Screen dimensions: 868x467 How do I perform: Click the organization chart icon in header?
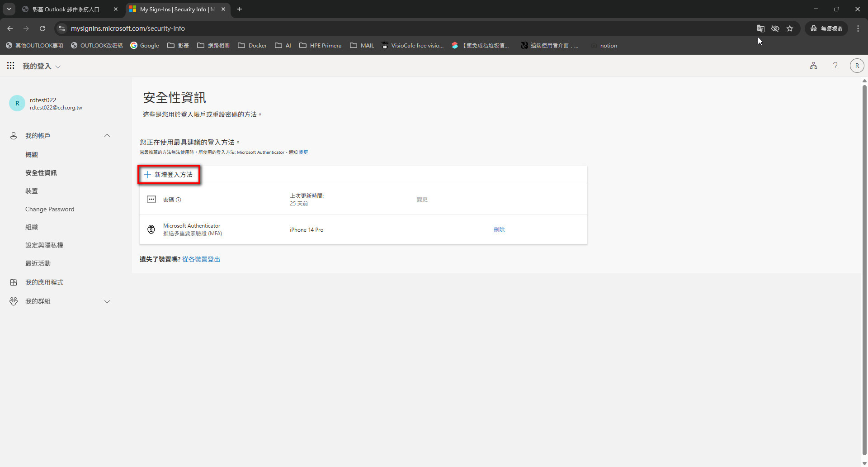pyautogui.click(x=813, y=66)
